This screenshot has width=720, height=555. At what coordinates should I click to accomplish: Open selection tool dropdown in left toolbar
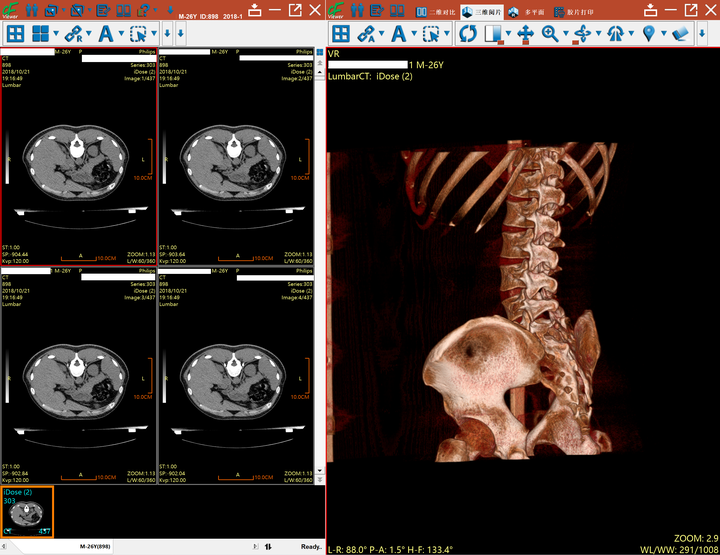point(154,33)
